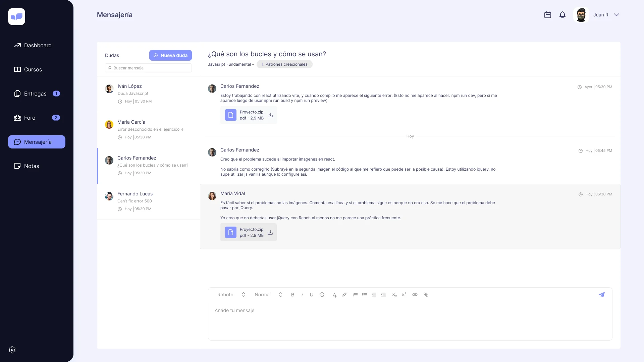Click file icon in María Vidal's attachment

(231, 232)
